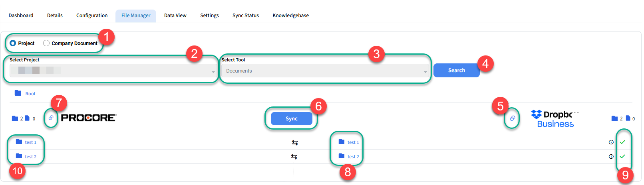Click the link icon beside Dropbox Business logo
644x185 pixels.
pyautogui.click(x=512, y=118)
